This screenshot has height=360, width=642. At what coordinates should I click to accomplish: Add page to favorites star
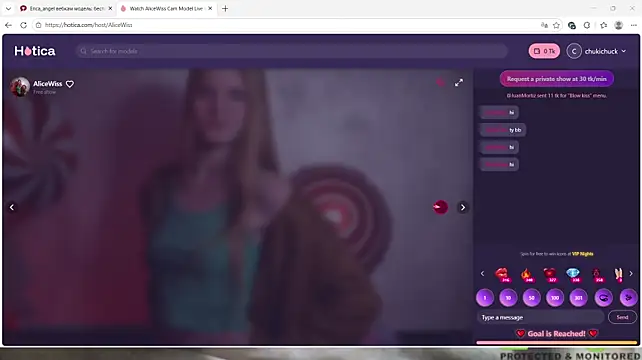[556, 25]
